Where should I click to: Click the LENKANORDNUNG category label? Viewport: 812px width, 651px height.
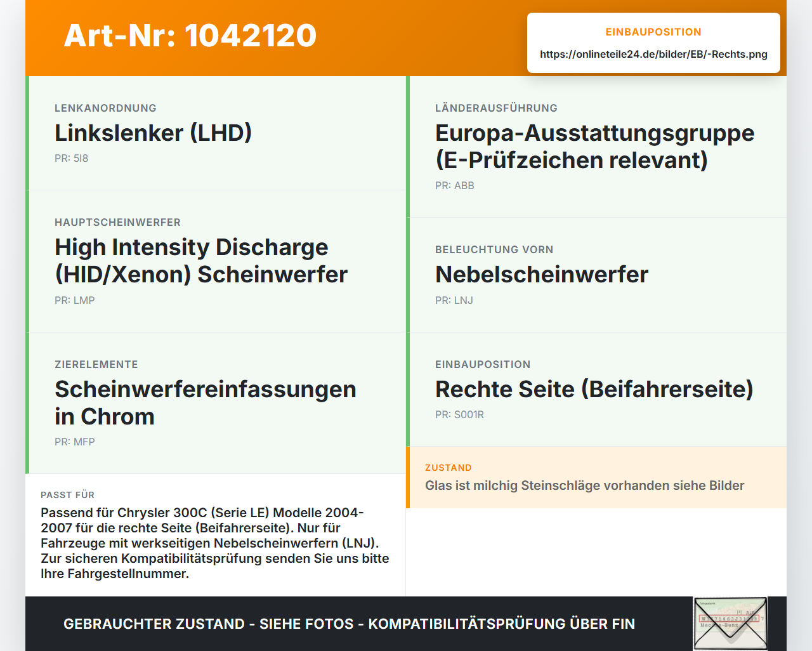pyautogui.click(x=105, y=108)
